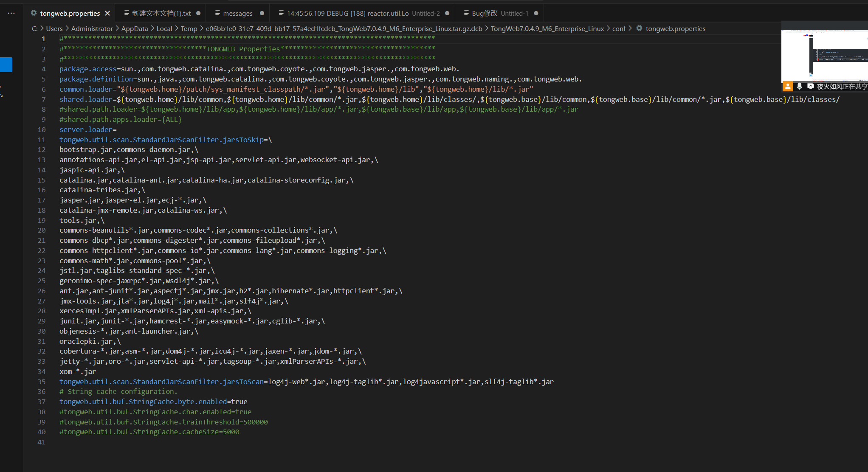Click line number 35 in the gutter

point(42,382)
